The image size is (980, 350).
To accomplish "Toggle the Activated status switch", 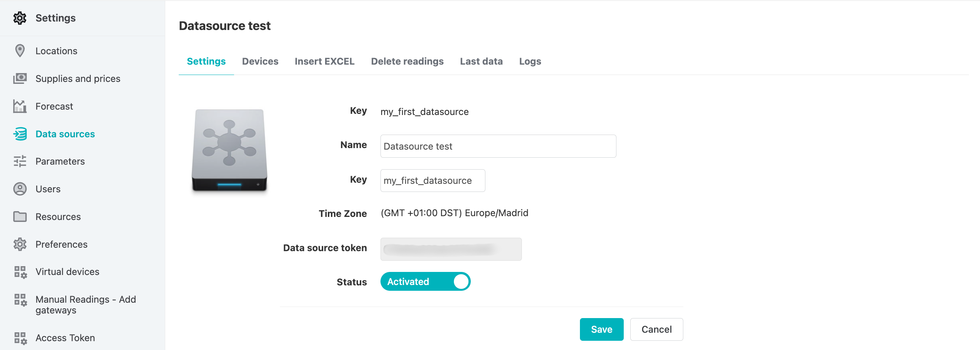I will coord(425,282).
